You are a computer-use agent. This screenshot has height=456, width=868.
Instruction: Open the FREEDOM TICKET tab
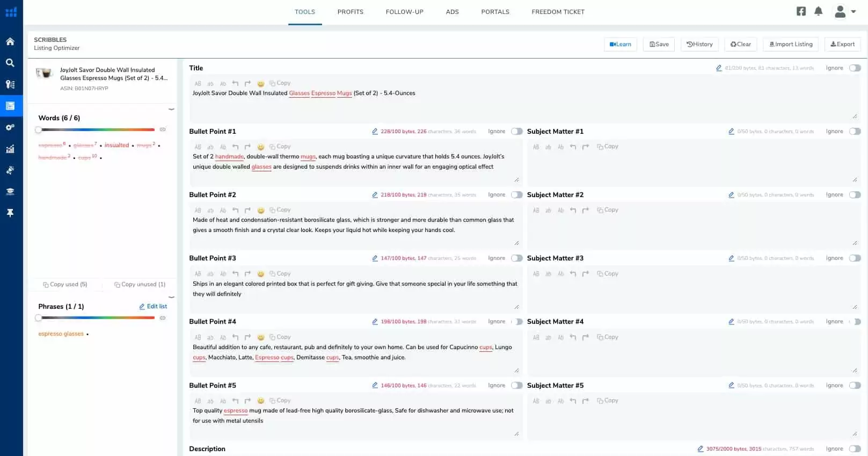tap(558, 12)
